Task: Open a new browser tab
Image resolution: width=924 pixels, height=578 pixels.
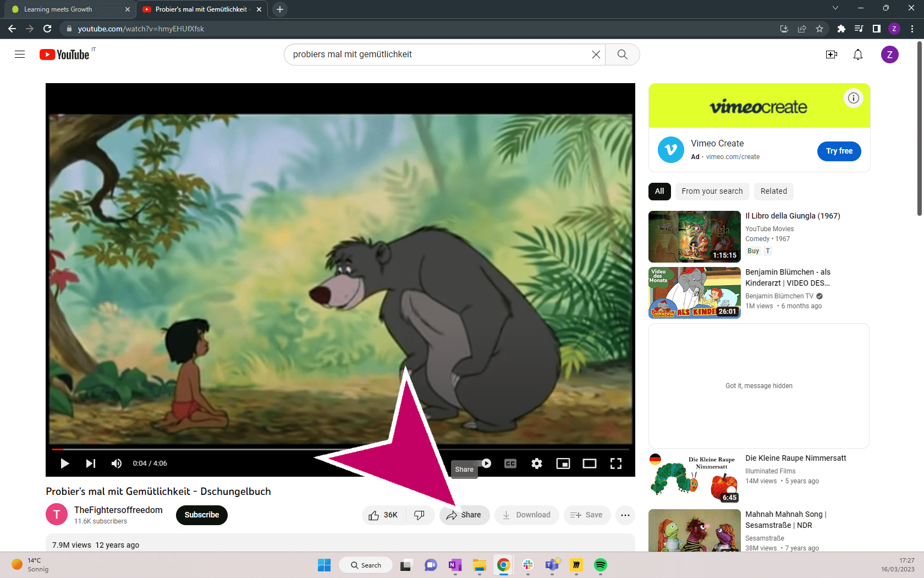Action: point(280,9)
